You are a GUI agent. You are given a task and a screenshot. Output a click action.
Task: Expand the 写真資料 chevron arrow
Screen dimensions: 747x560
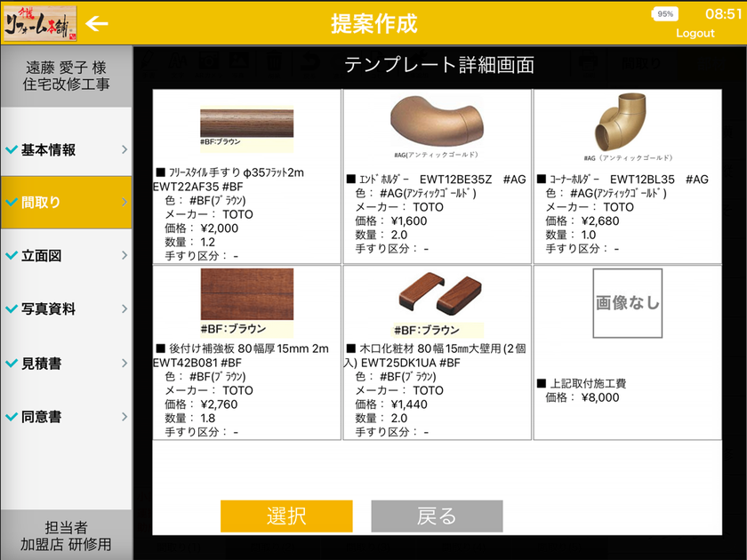(124, 308)
